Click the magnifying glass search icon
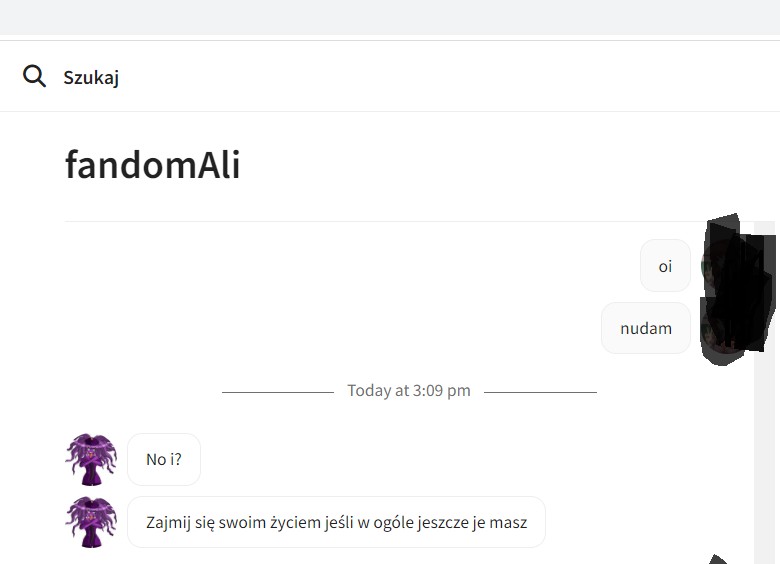 [x=34, y=77]
